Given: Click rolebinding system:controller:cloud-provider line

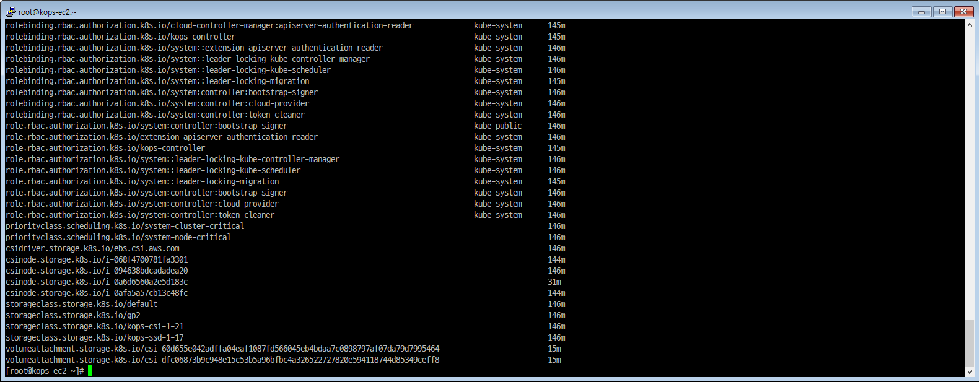Looking at the screenshot, I should (286, 103).
